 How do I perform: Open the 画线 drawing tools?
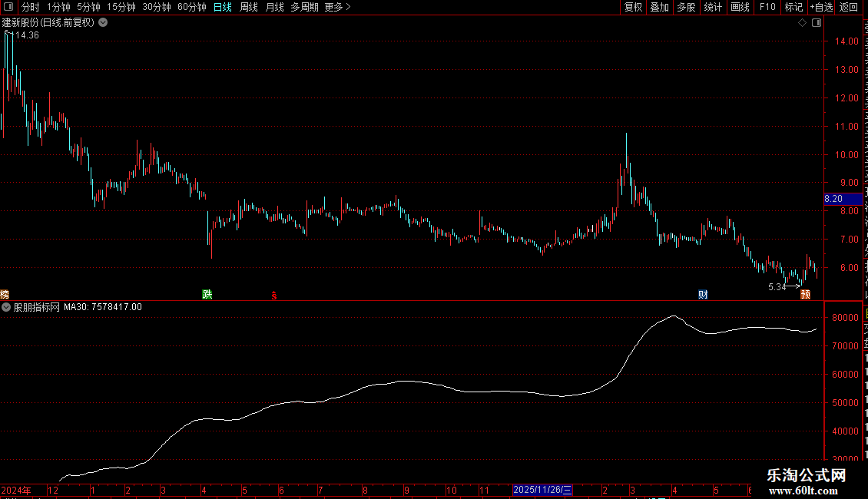click(740, 7)
